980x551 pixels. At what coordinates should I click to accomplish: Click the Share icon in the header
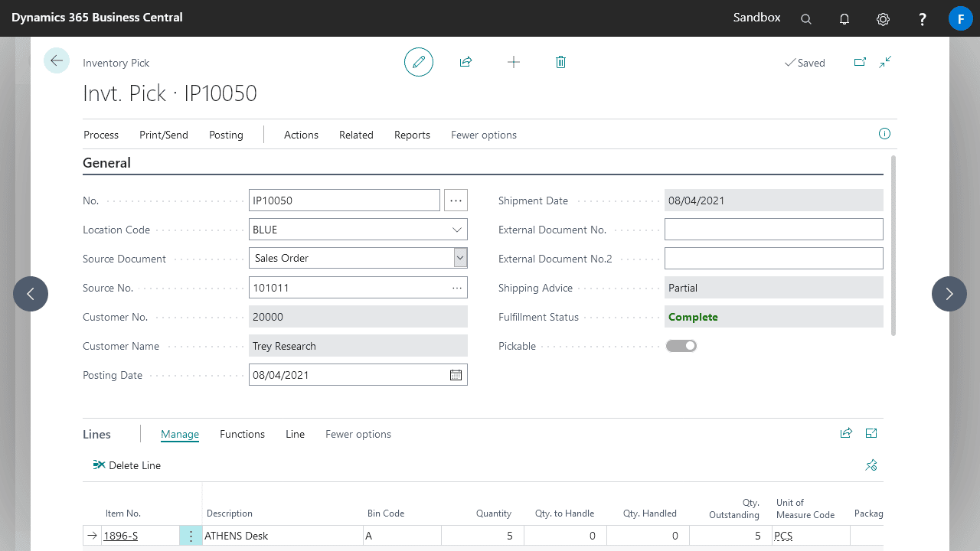[x=465, y=62]
